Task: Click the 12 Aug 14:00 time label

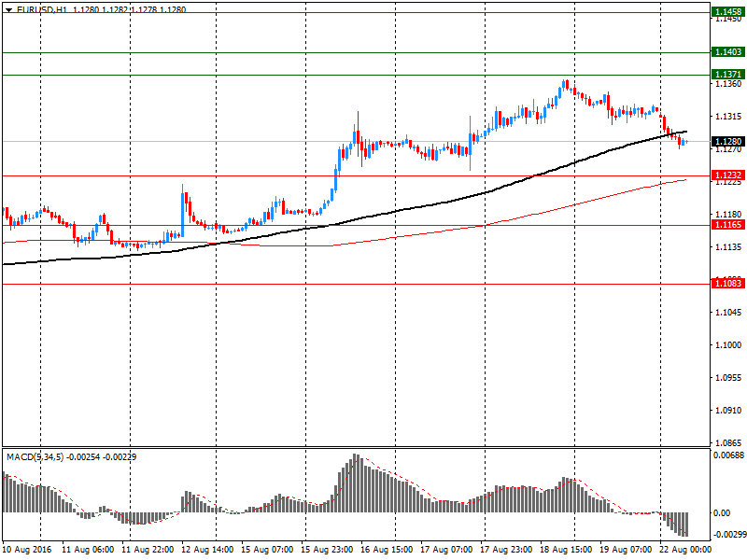Action: (207, 550)
